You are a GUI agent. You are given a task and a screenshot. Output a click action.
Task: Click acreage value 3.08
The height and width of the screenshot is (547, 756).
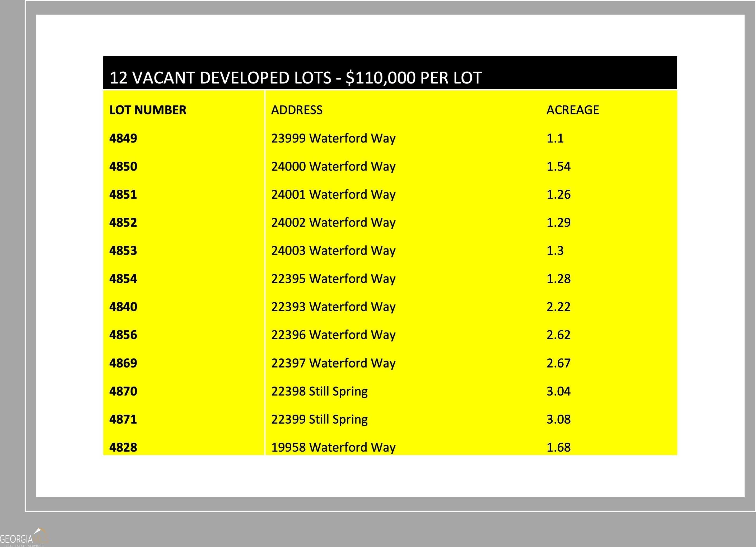[558, 419]
